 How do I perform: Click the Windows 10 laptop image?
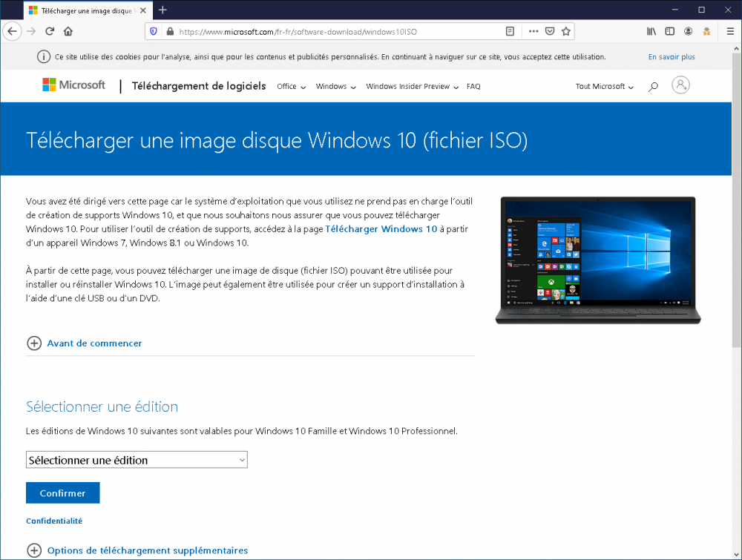(x=597, y=260)
